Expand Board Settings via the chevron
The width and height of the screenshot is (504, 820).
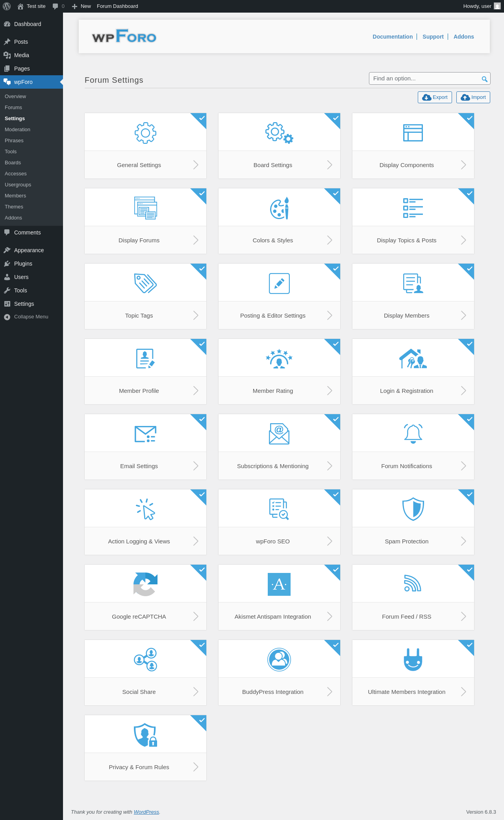click(330, 165)
